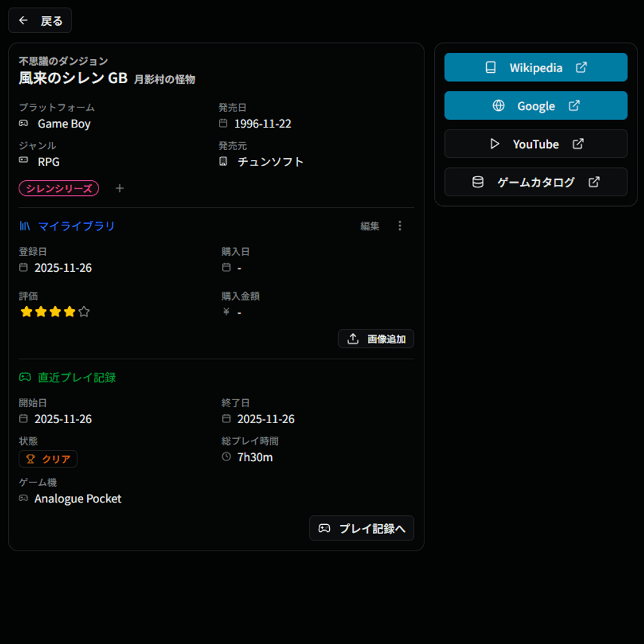
Task: Set rating to three stars
Action: click(55, 312)
